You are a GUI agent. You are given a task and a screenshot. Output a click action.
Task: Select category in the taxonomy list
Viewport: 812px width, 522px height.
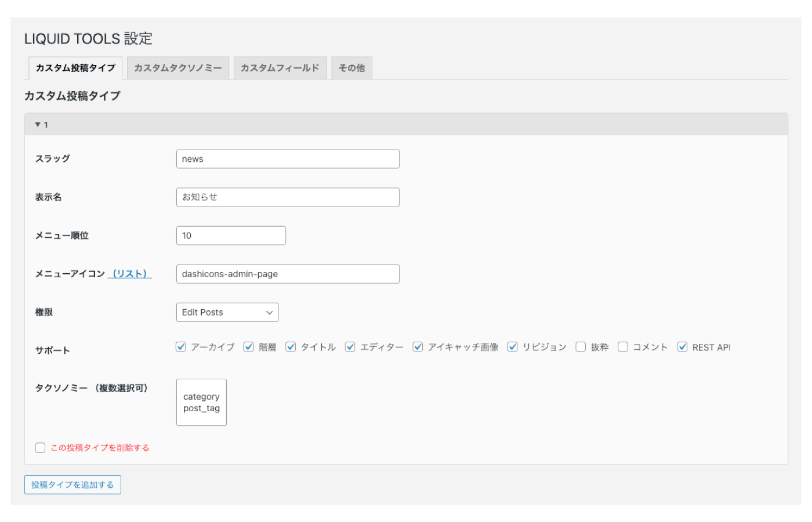[x=201, y=397]
